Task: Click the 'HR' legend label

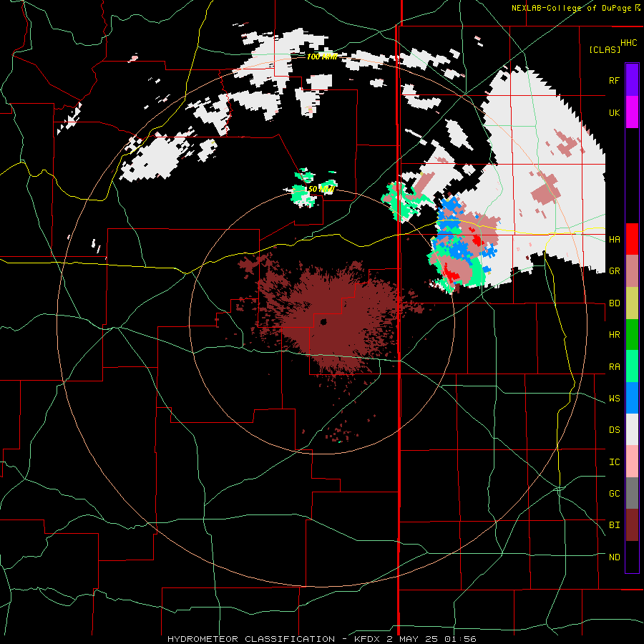Action: pyautogui.click(x=614, y=335)
